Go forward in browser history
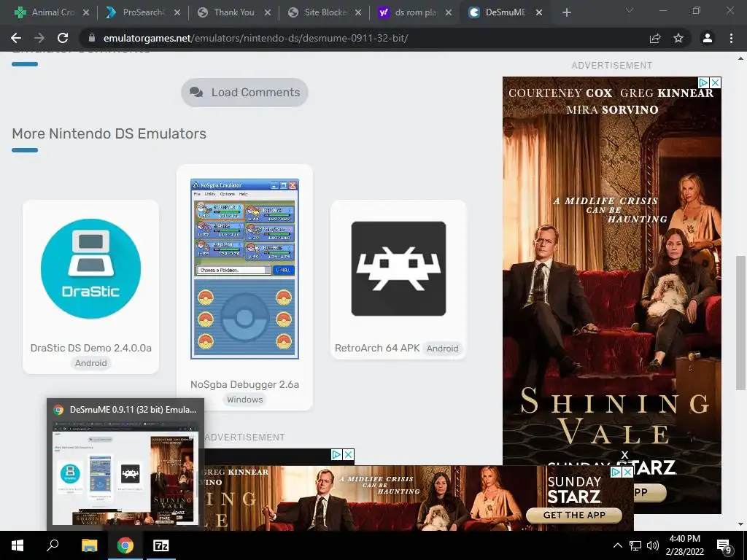Image resolution: width=747 pixels, height=560 pixels. coord(39,38)
